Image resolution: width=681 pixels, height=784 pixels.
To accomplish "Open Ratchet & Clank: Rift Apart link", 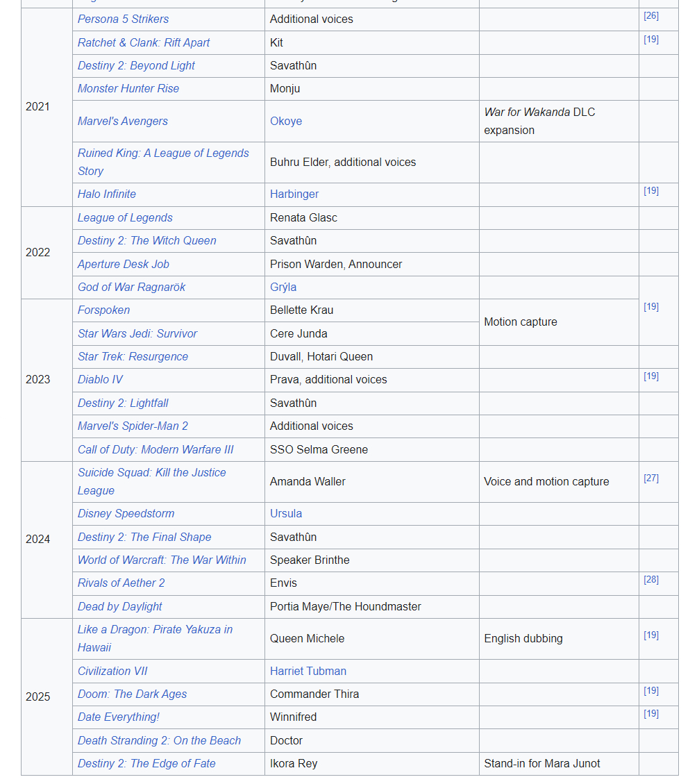I will (144, 42).
